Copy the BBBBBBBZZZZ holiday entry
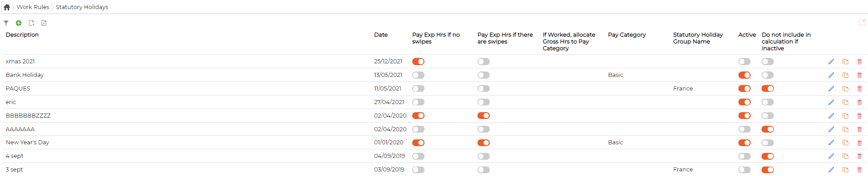The width and height of the screenshot is (868, 176). [x=845, y=116]
